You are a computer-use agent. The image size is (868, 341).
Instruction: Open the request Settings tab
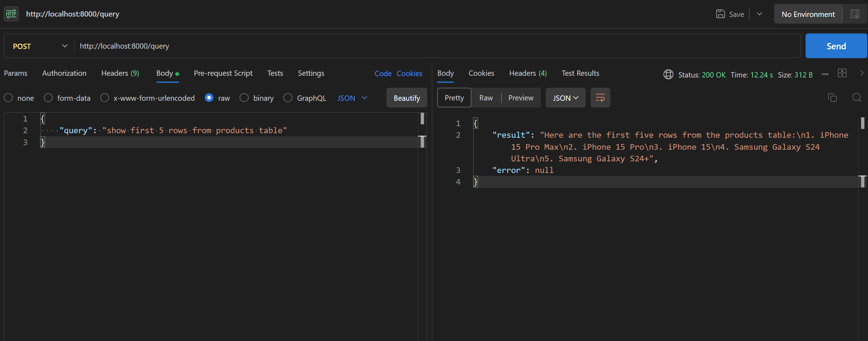[311, 73]
